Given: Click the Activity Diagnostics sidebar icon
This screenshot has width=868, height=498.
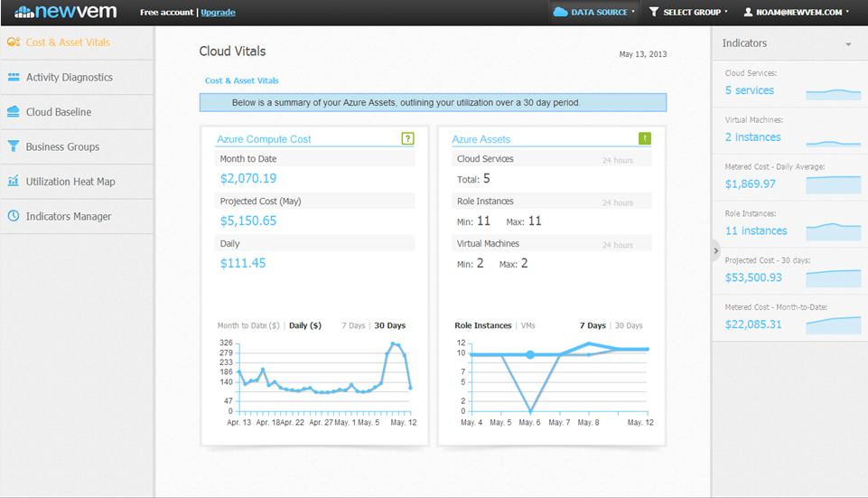Looking at the screenshot, I should point(14,77).
